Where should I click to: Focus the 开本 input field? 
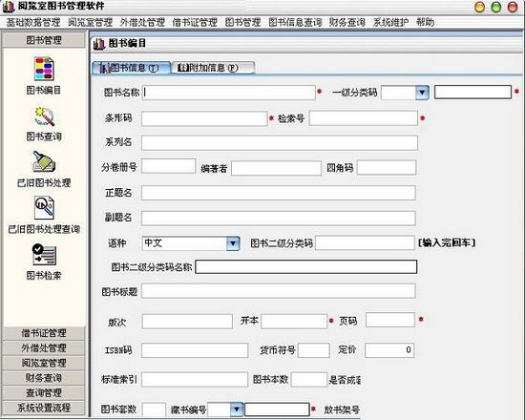coord(294,321)
